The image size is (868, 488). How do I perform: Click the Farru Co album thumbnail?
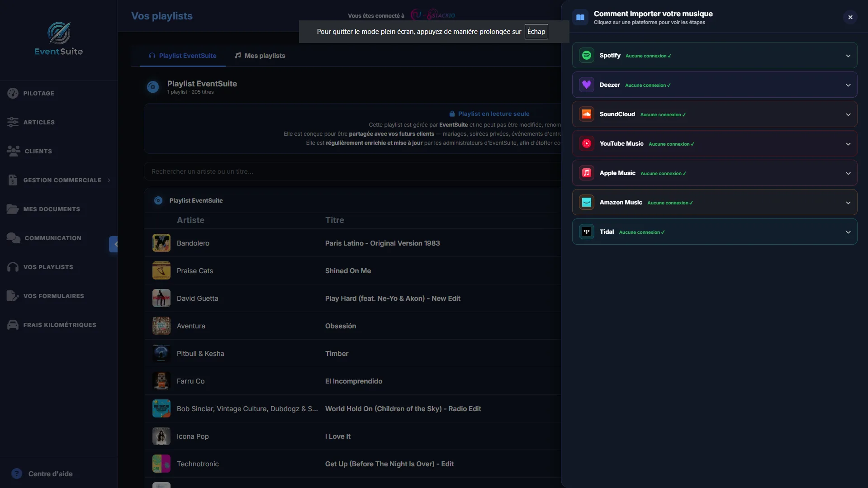(x=161, y=381)
